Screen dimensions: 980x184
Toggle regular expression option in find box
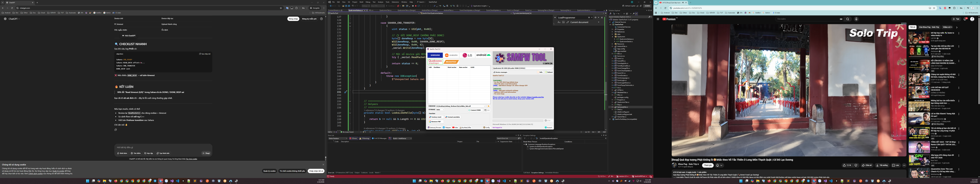pos(568,22)
